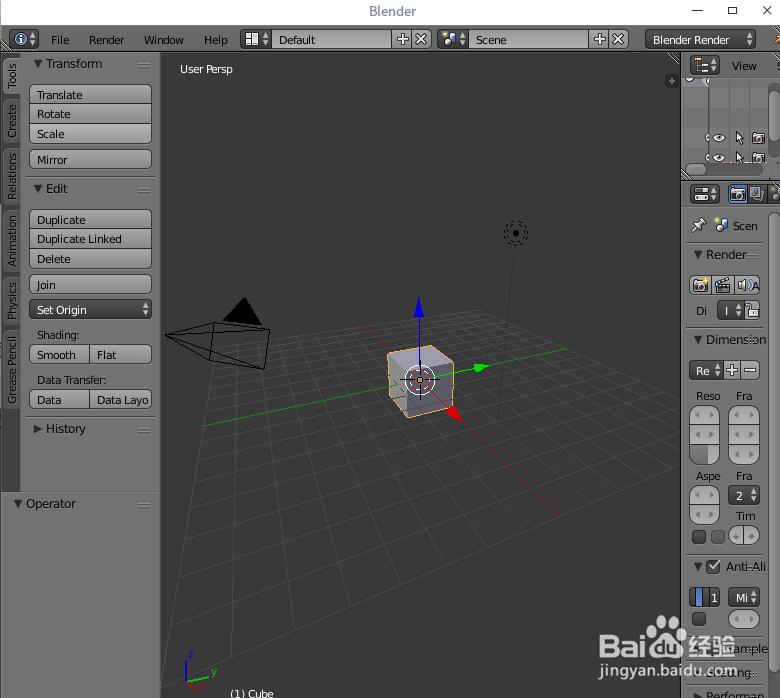
Task: Switch to the Physics tab
Action: [12, 300]
